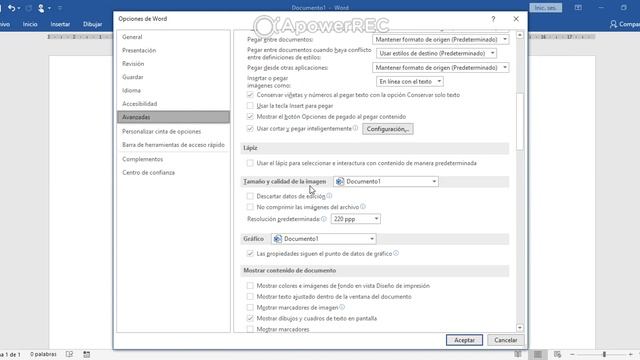Switch to Read Mode view icon in status bar
The image size is (640, 360).
tap(518, 354)
